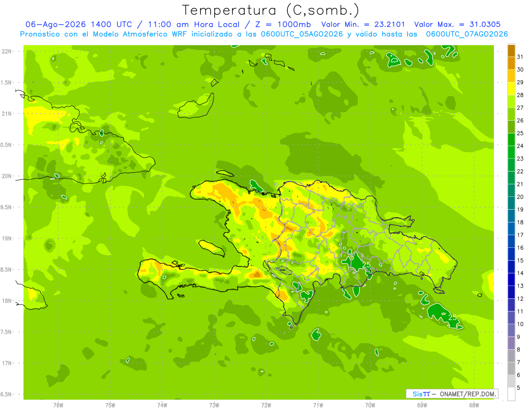Viewport: 532px width, 411px height.
Task: Click the date text '06-Ago-2026 1400 UTC'
Action: coord(78,24)
